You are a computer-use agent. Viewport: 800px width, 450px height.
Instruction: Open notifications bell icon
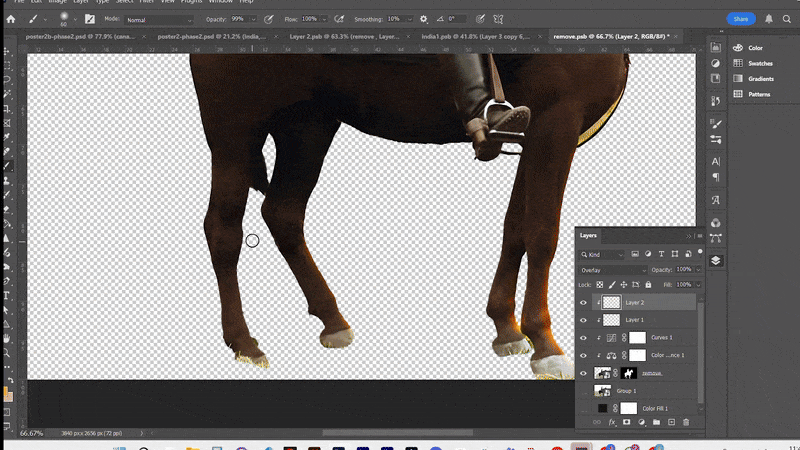click(768, 19)
